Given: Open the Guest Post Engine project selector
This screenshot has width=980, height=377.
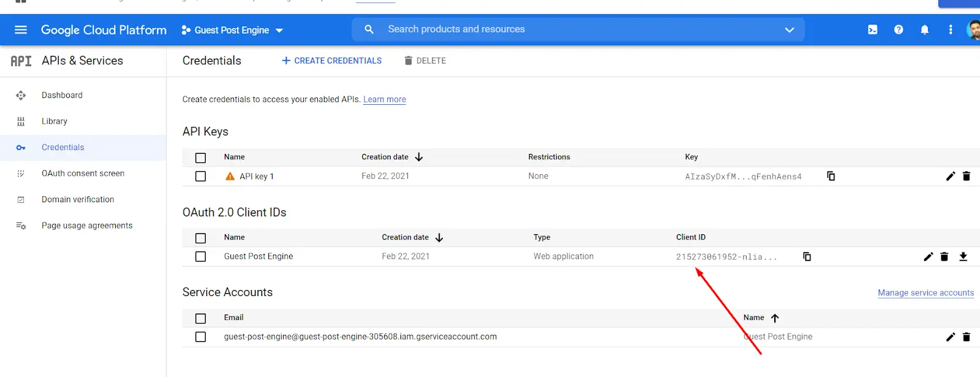Looking at the screenshot, I should tap(232, 30).
